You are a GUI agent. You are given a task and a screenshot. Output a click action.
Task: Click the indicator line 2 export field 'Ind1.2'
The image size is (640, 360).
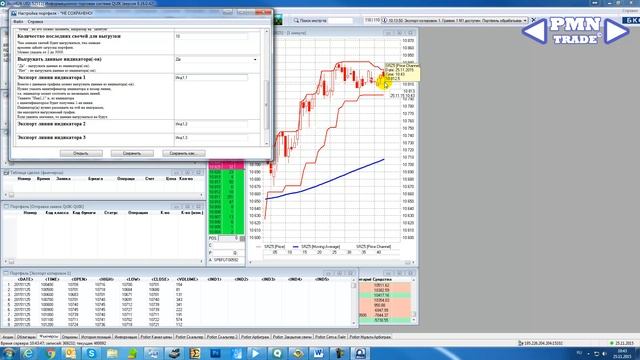tap(211, 124)
